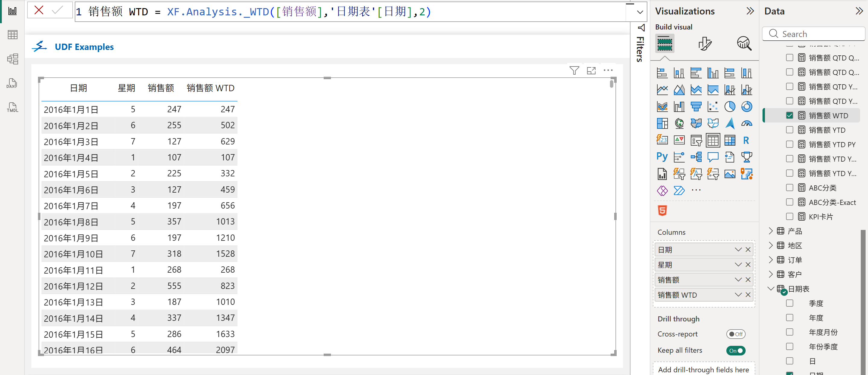This screenshot has width=868, height=375.
Task: Collapse the 日期表 table node
Action: click(771, 289)
